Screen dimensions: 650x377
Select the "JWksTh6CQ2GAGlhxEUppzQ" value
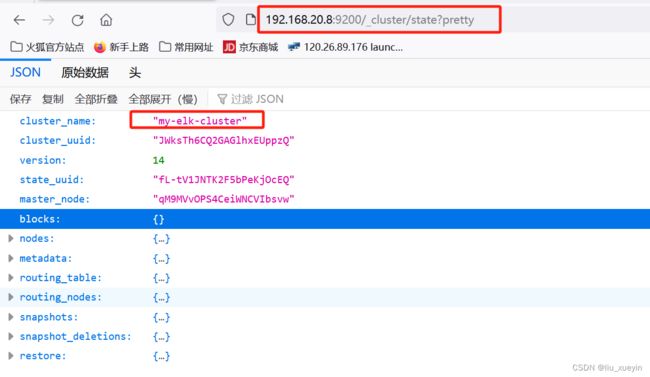223,140
